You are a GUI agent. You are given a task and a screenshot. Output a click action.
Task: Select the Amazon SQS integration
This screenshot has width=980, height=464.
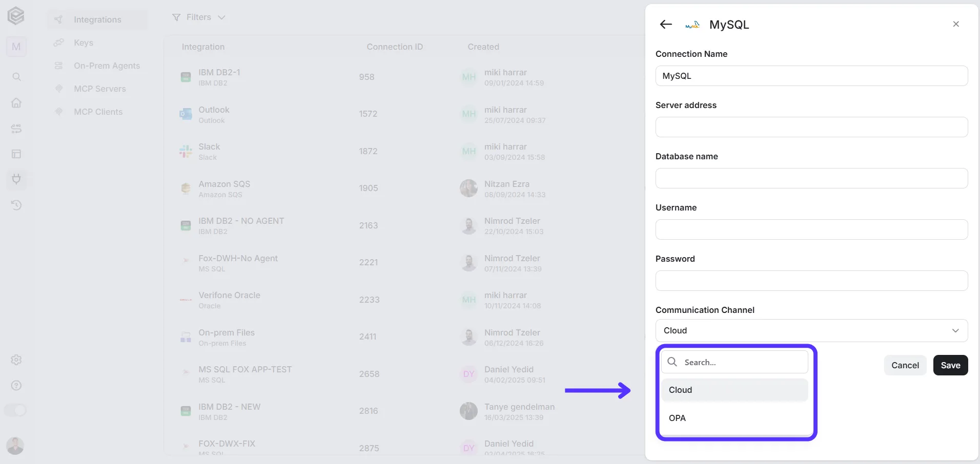(x=404, y=188)
